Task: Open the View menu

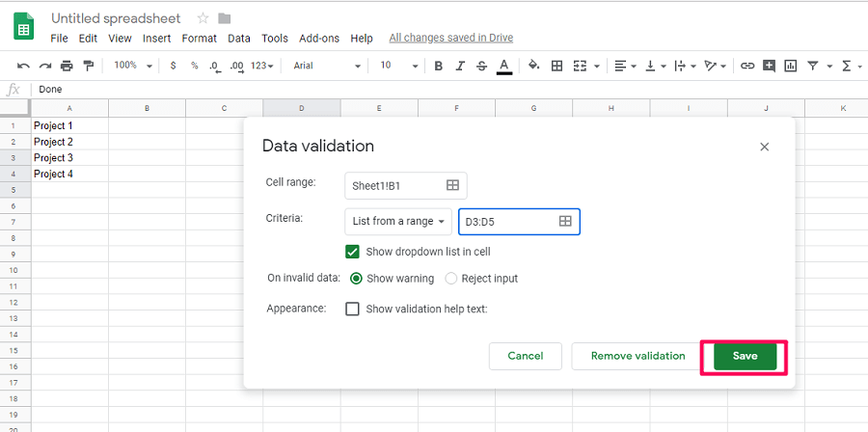Action: [x=120, y=39]
